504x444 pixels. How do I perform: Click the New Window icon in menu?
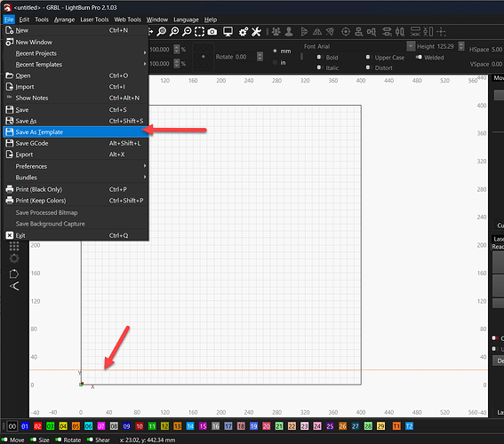point(10,42)
